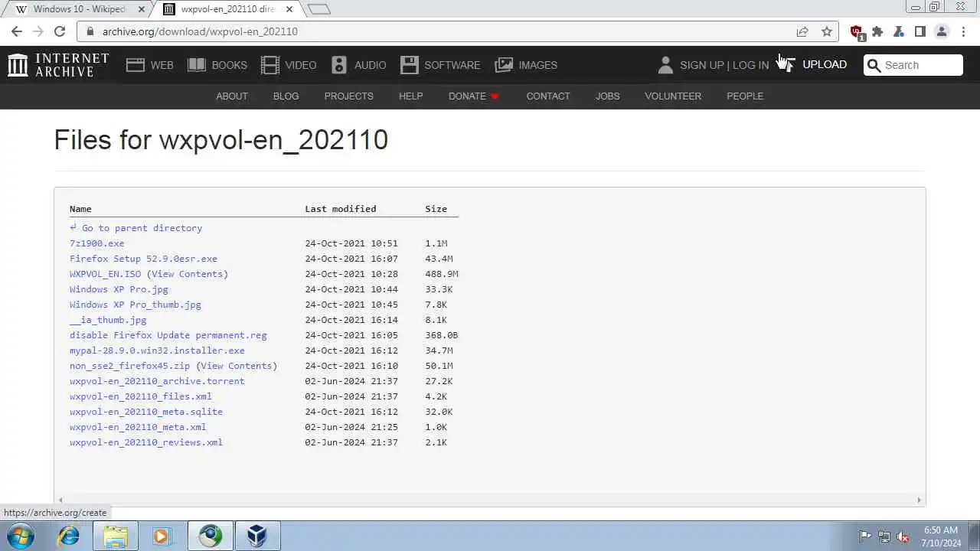View Contents of WXPVOL_EN.ISO
The width and height of the screenshot is (980, 551).
tap(187, 274)
